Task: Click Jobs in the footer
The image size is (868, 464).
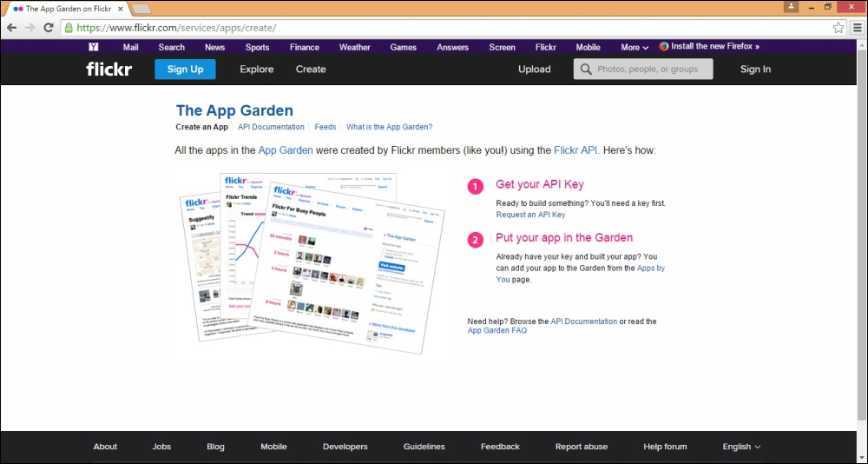Action: 161,447
